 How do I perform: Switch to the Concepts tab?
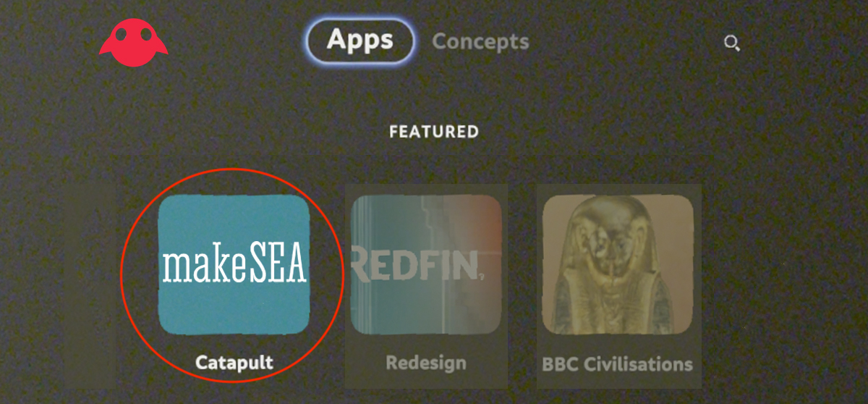pyautogui.click(x=480, y=41)
